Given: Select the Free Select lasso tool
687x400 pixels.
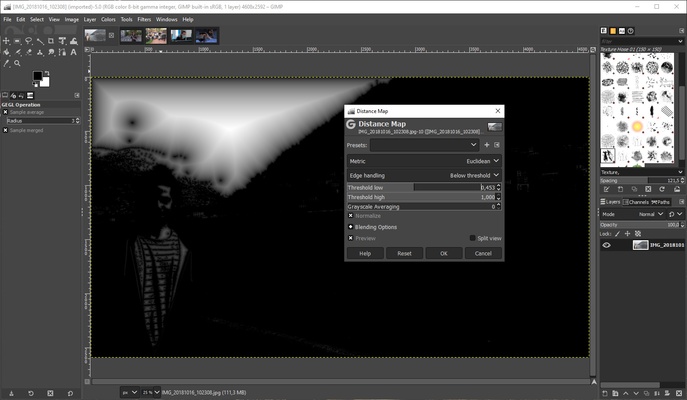Looking at the screenshot, I should click(x=28, y=41).
